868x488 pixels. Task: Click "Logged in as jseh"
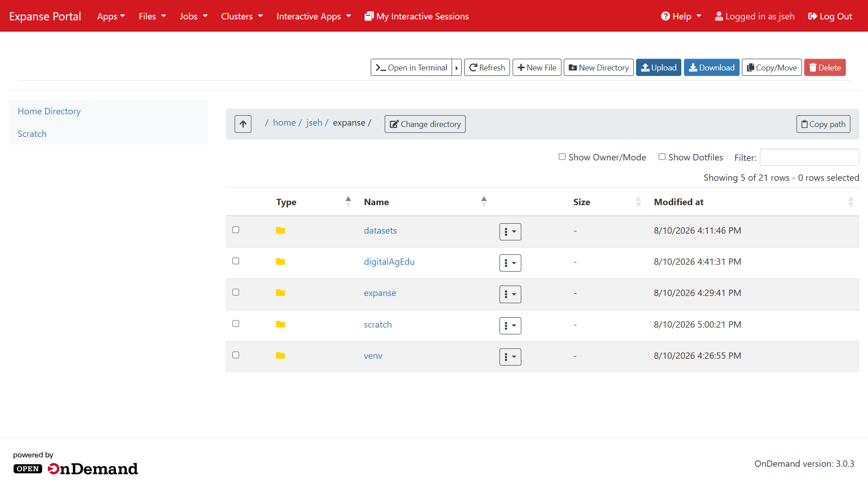[x=755, y=16]
